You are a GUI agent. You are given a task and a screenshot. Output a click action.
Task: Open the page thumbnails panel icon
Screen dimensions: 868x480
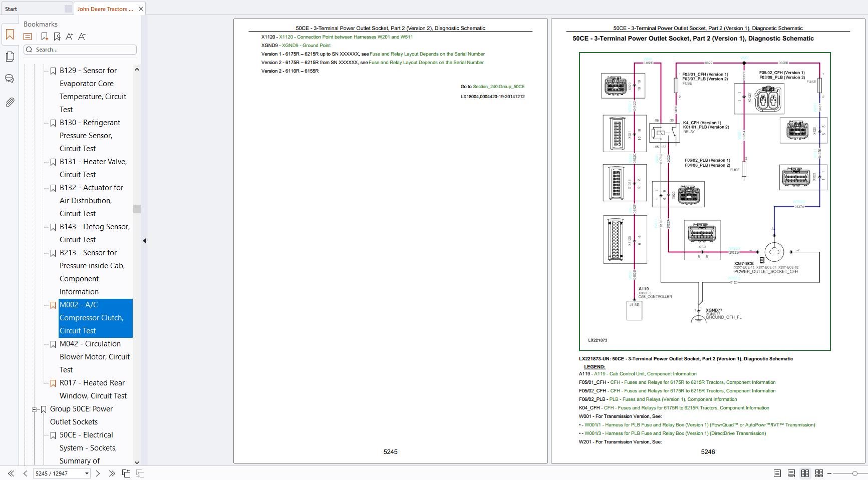point(10,57)
